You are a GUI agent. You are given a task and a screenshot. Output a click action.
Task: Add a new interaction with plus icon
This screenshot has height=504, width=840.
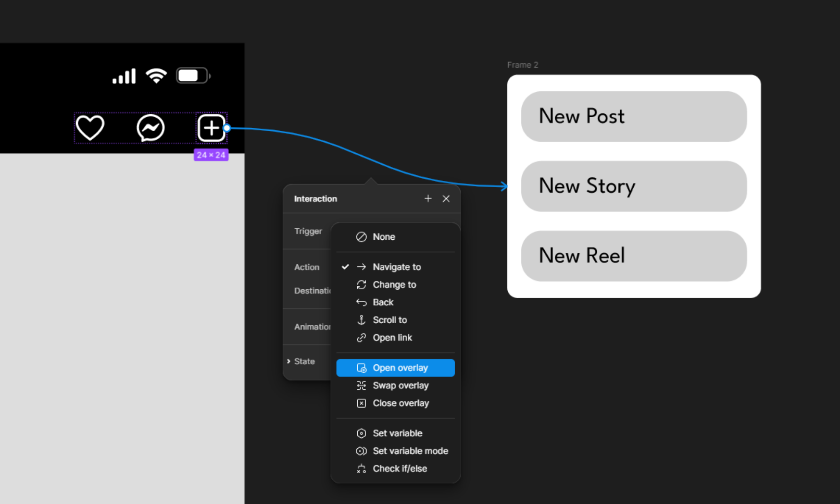[428, 198]
